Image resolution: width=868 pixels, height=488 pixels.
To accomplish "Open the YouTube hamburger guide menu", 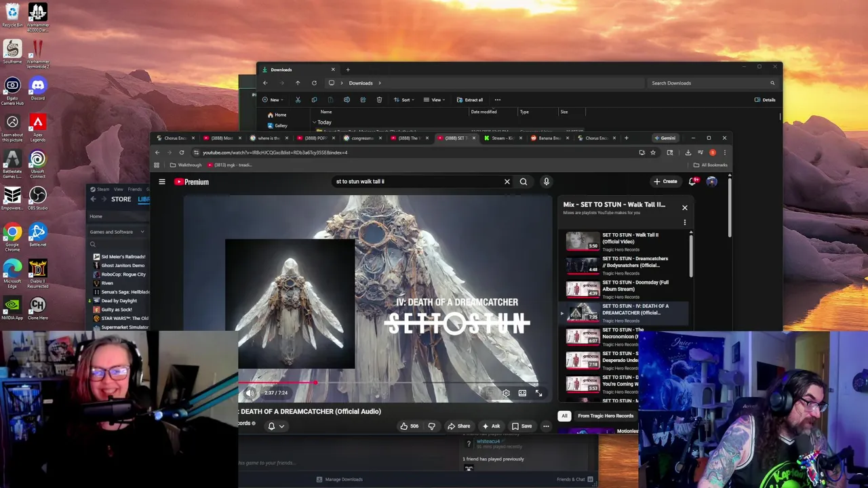I will pyautogui.click(x=162, y=182).
